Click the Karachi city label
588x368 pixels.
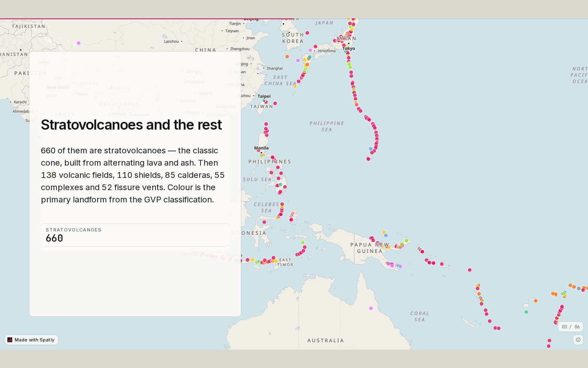coord(20,102)
